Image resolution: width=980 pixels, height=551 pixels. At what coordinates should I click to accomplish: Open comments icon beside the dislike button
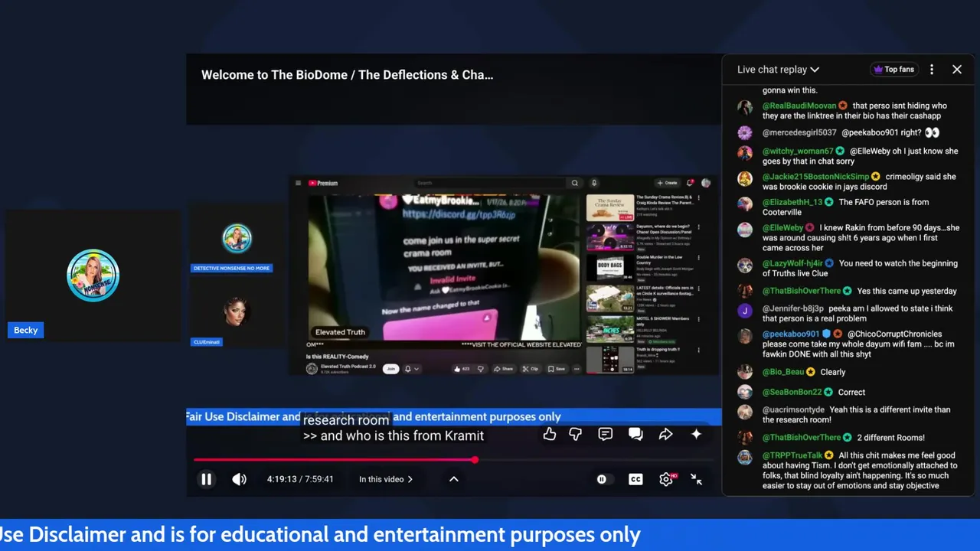605,434
